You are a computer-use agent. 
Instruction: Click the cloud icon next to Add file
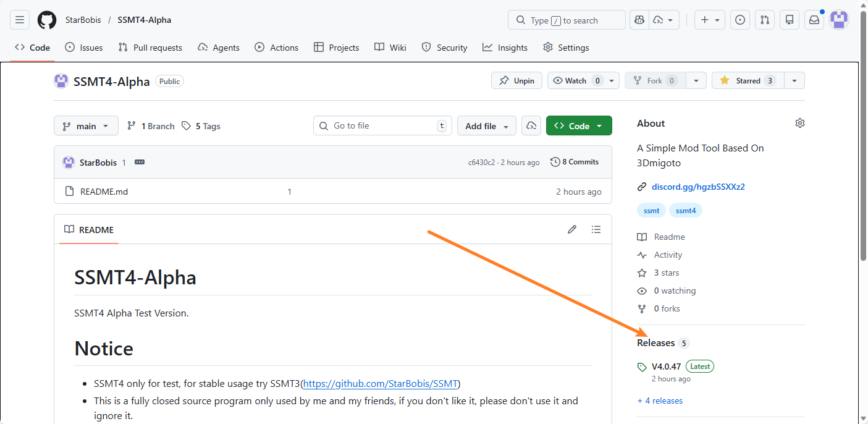pyautogui.click(x=531, y=125)
